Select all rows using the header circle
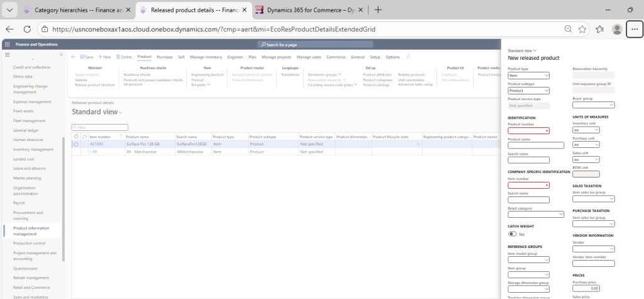The width and height of the screenshot is (644, 299). (x=76, y=137)
